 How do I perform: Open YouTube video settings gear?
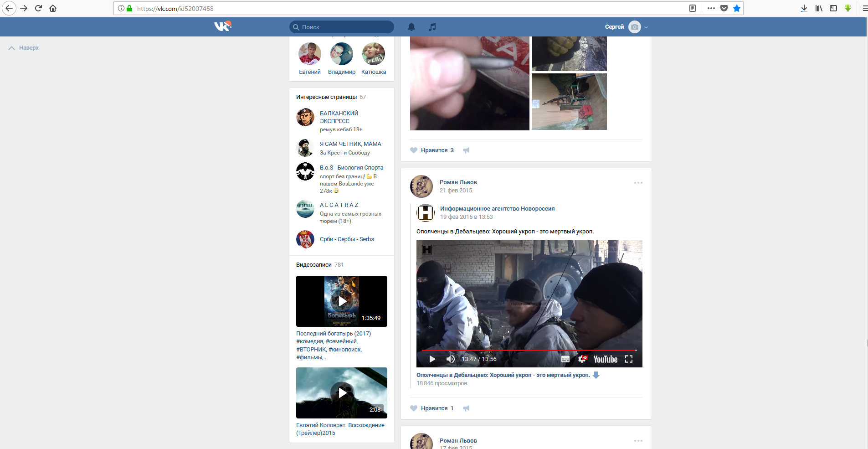[582, 359]
